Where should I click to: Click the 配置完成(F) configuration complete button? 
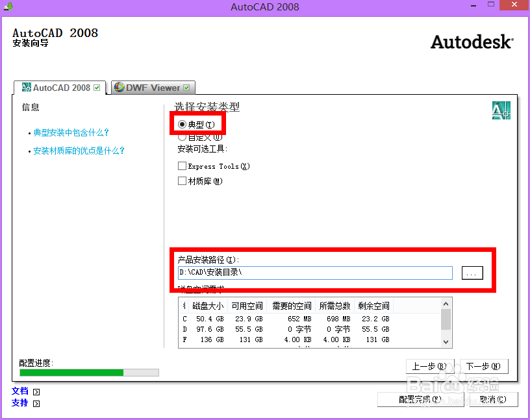click(420, 400)
